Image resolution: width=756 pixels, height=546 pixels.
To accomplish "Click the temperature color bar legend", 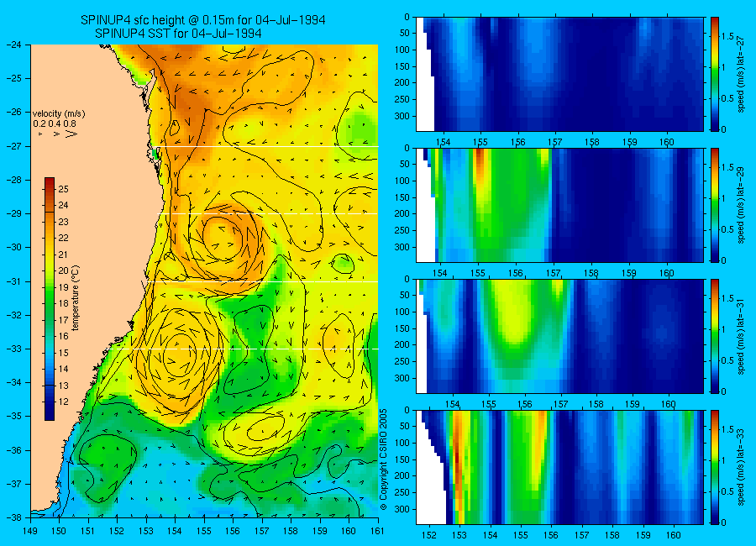I will [50, 298].
